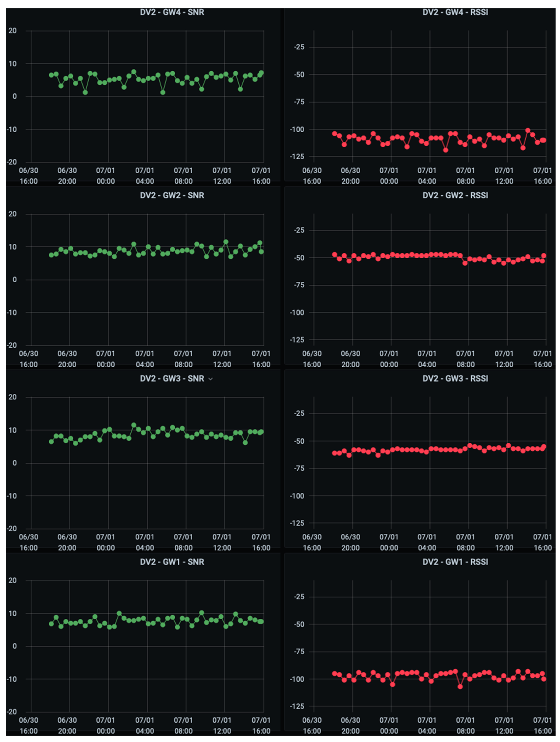Select the DV2 - GW3 - SNR title text
The height and width of the screenshot is (742, 560).
172,378
